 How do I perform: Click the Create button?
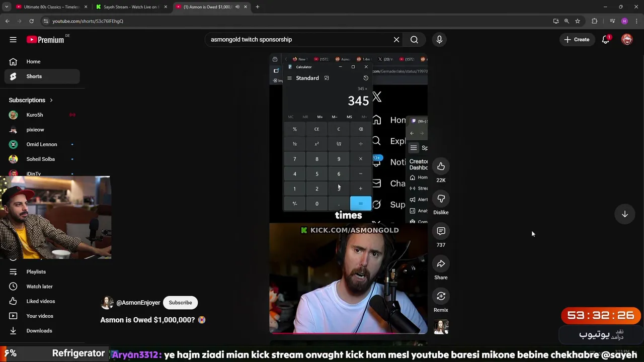pos(577,40)
